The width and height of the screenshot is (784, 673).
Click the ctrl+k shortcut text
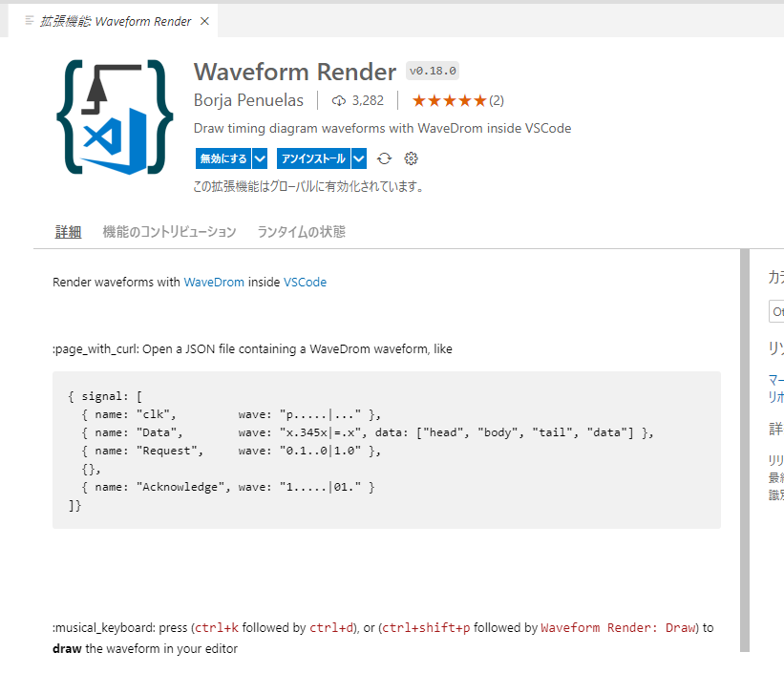(x=217, y=627)
